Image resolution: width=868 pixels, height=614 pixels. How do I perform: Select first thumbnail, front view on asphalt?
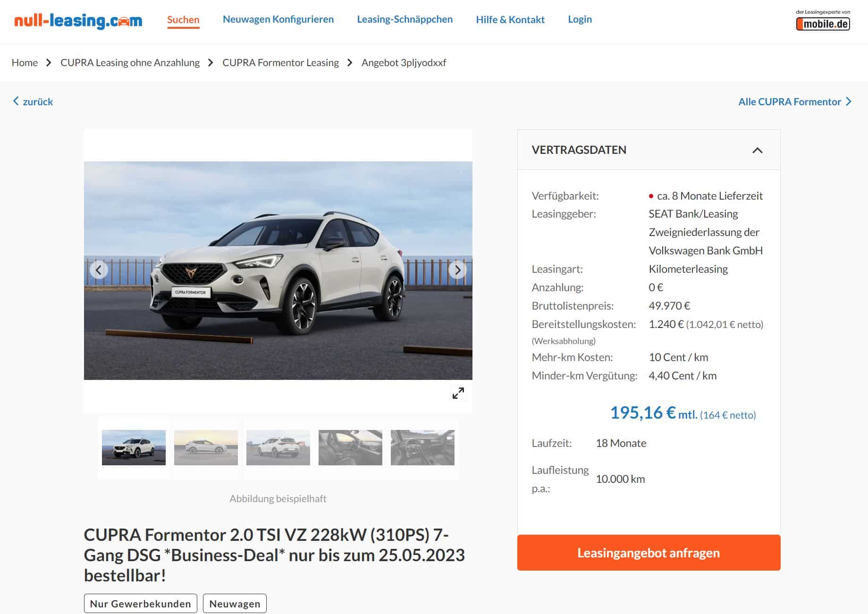(134, 447)
